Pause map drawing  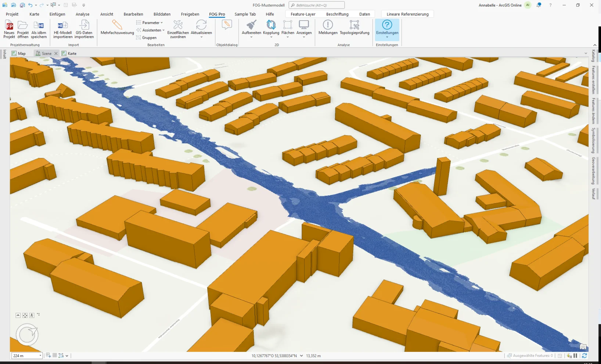coord(576,356)
